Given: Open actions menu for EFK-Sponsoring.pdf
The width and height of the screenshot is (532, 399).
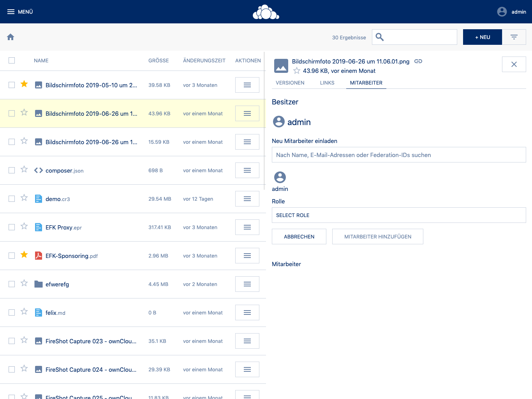Looking at the screenshot, I should [247, 256].
